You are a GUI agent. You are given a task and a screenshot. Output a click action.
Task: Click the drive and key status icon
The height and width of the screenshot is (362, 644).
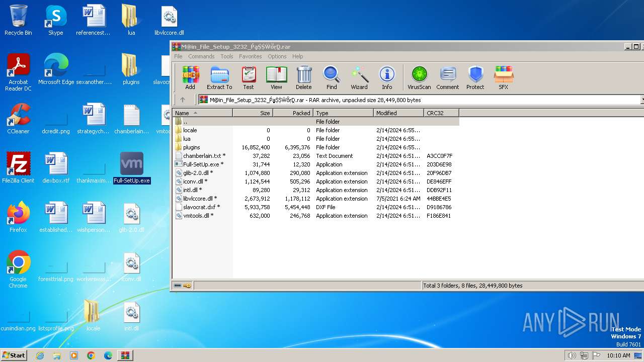[182, 286]
